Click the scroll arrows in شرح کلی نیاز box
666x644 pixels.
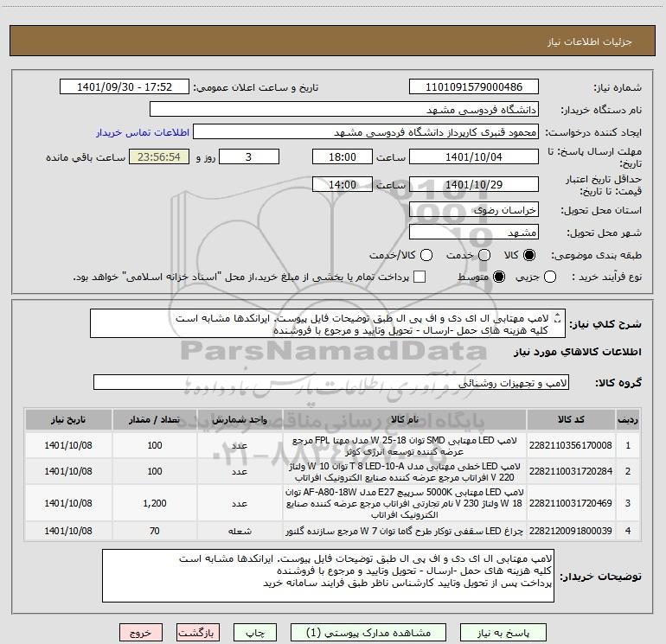coord(558,317)
